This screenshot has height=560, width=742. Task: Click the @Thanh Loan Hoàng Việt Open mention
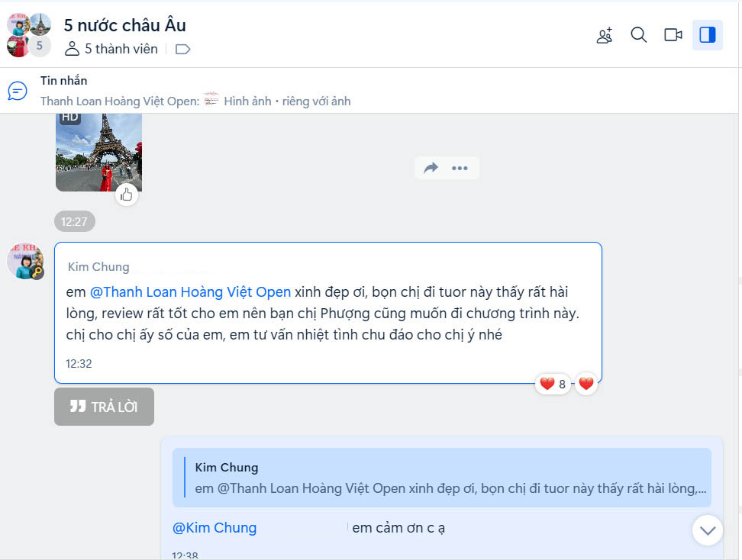point(190,291)
